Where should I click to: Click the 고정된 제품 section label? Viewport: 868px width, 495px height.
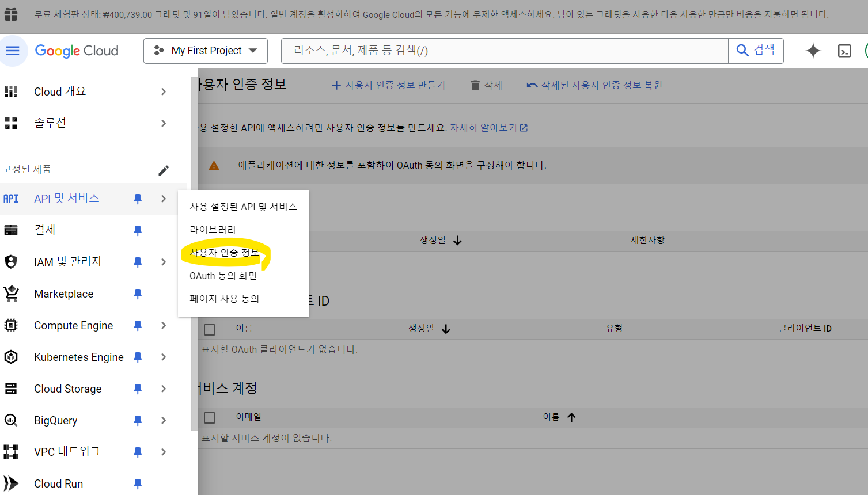(x=27, y=169)
